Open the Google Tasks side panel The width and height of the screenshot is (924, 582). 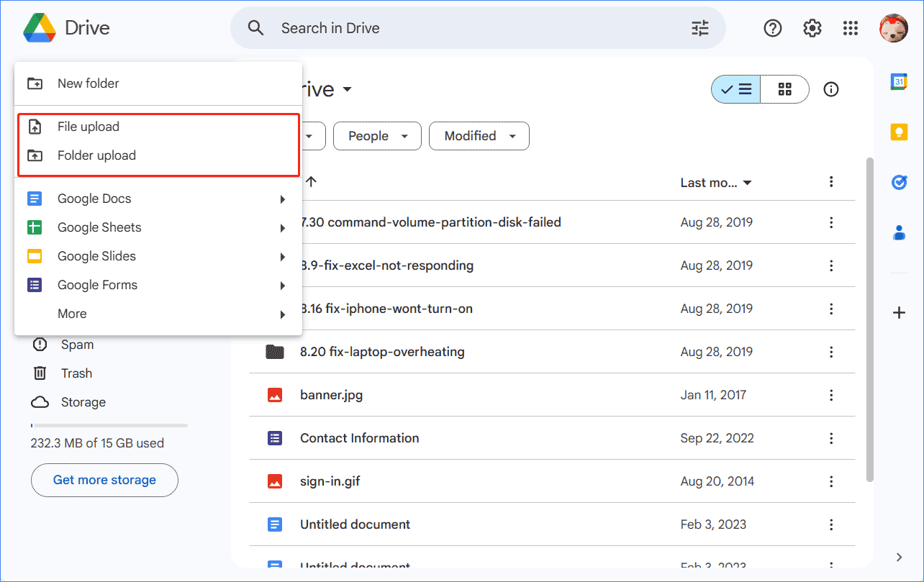point(899,182)
